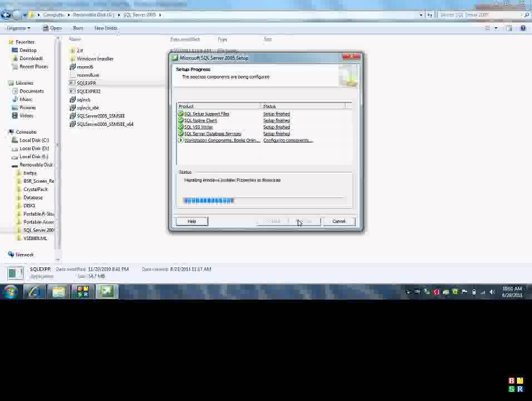Screen dimensions: 532x401
Task: Click New folder in Explorer toolbar
Action: tap(106, 28)
